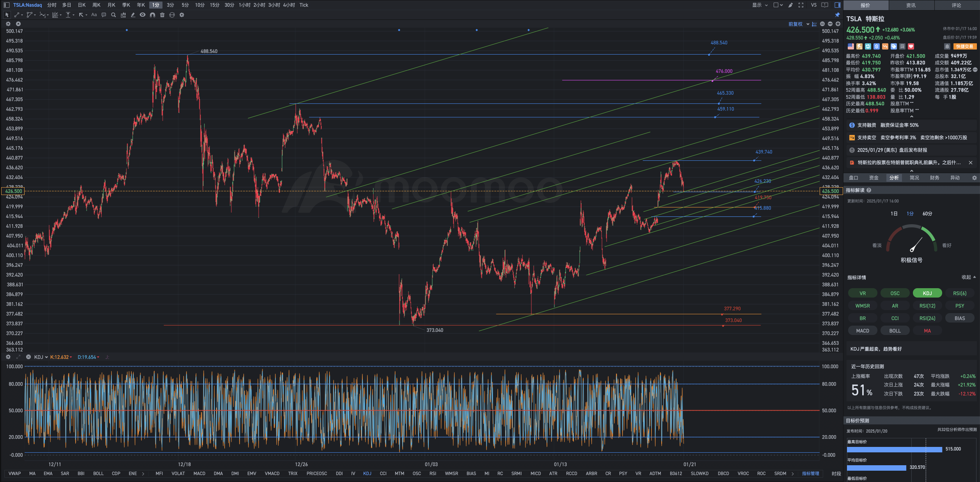Image resolution: width=980 pixels, height=482 pixels.
Task: Choose the trend line drawing tool
Action: pyautogui.click(x=17, y=15)
